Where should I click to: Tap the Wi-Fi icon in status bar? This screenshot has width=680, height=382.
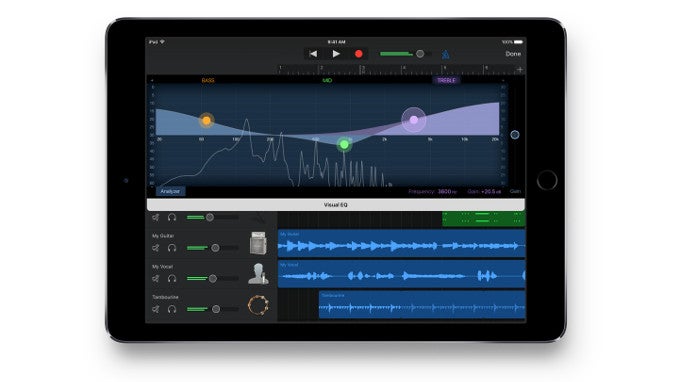click(x=162, y=42)
